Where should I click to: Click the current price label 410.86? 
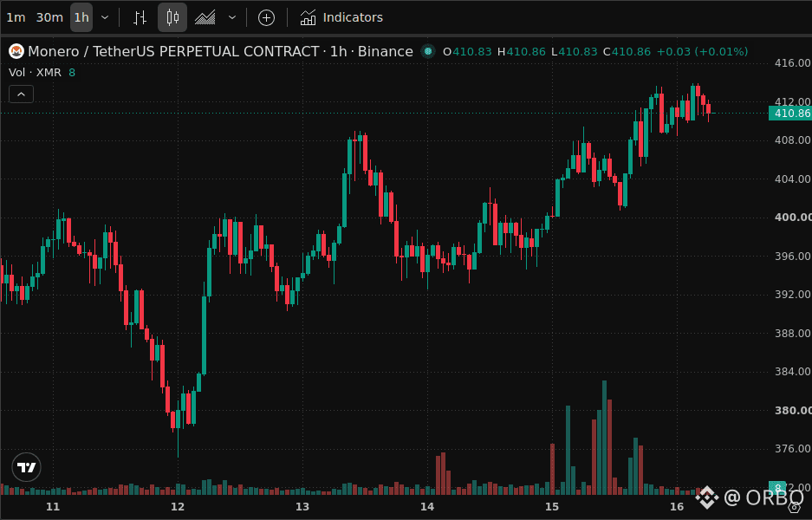(790, 114)
